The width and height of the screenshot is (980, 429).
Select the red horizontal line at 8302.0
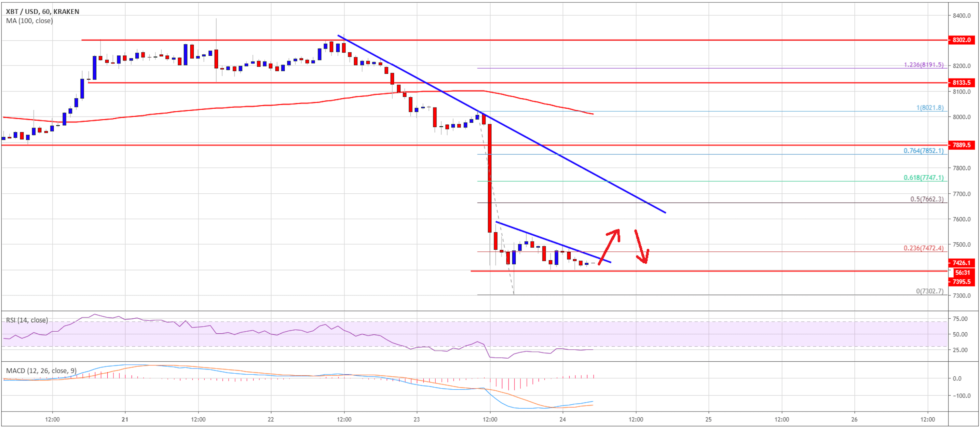pos(514,40)
